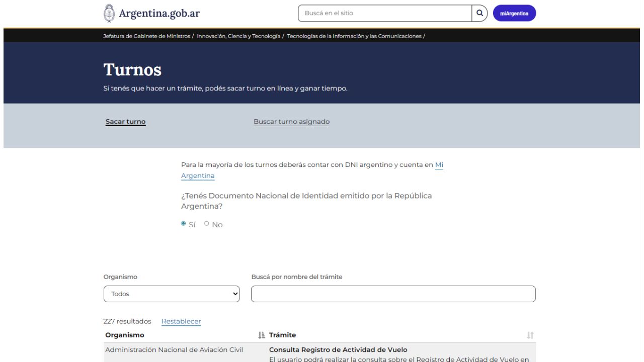This screenshot has width=644, height=362.
Task: Click the Restablecer link
Action: [181, 321]
